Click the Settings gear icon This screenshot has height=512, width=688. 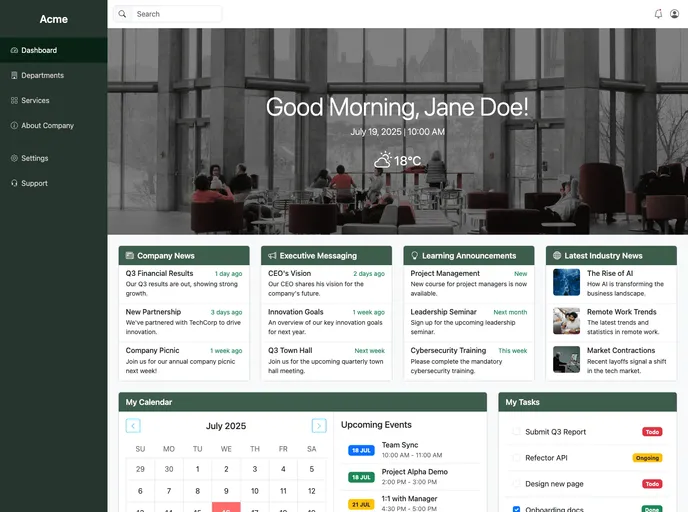pyautogui.click(x=14, y=158)
